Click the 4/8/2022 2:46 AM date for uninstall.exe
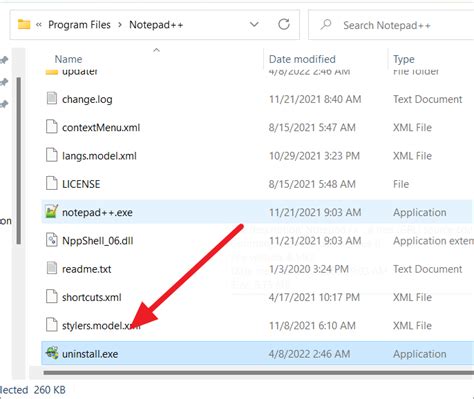The image size is (474, 399). click(309, 354)
